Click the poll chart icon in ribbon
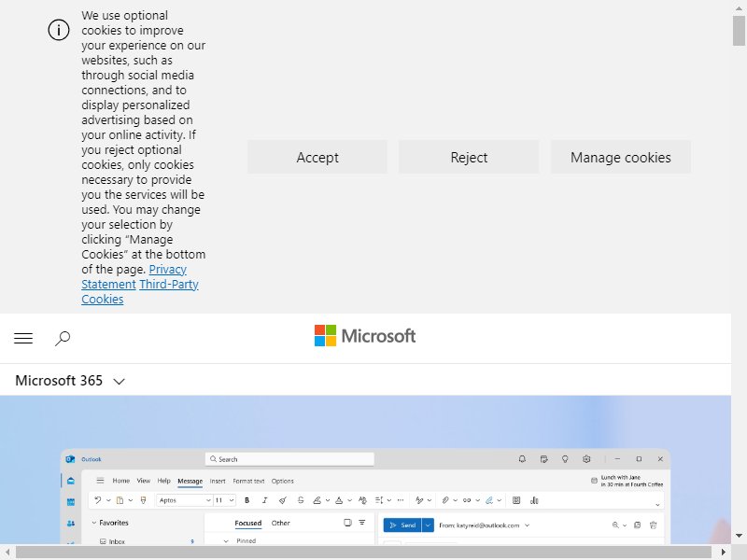The image size is (747, 560). pos(534,500)
